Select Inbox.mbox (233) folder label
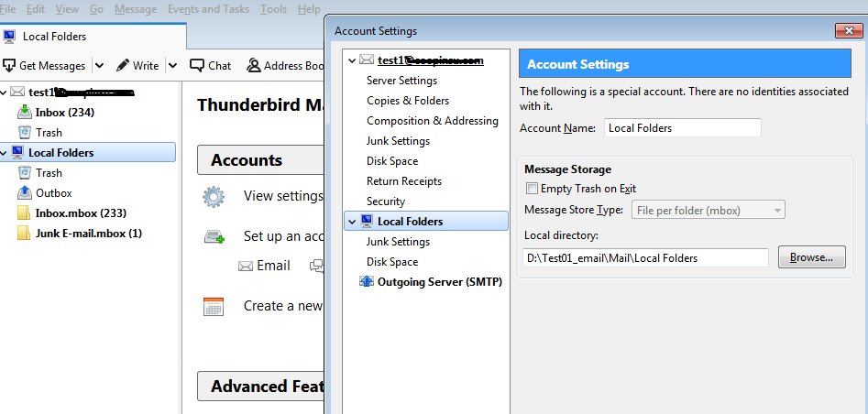The height and width of the screenshot is (414, 868). pyautogui.click(x=81, y=213)
